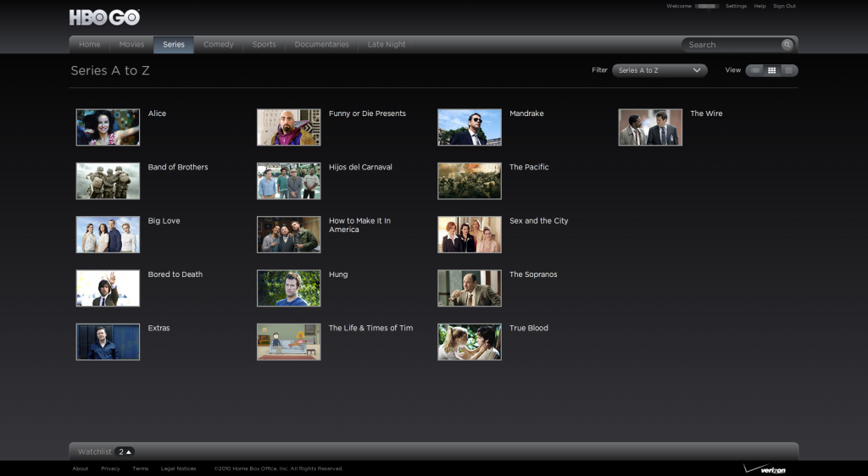Open the Extras thumbnail

coord(108,341)
